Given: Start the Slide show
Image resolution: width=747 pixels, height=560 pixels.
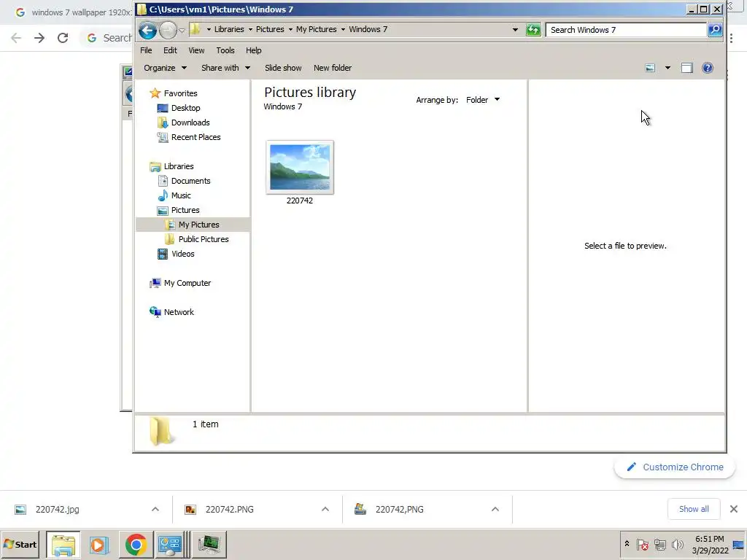Looking at the screenshot, I should 283,68.
